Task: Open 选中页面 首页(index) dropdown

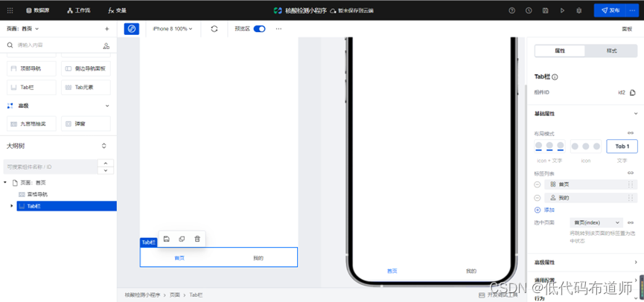Action: tap(596, 222)
